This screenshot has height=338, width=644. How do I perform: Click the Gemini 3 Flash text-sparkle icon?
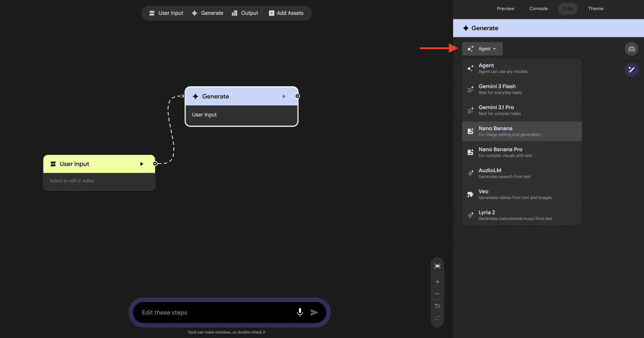pyautogui.click(x=470, y=89)
